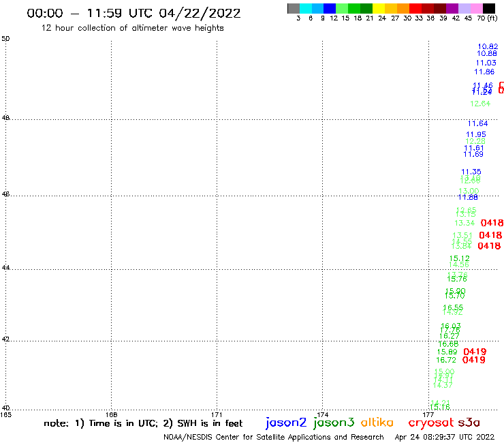The height and width of the screenshot is (443, 504).
Task: Click the green 12.64 value
Action: click(x=480, y=104)
